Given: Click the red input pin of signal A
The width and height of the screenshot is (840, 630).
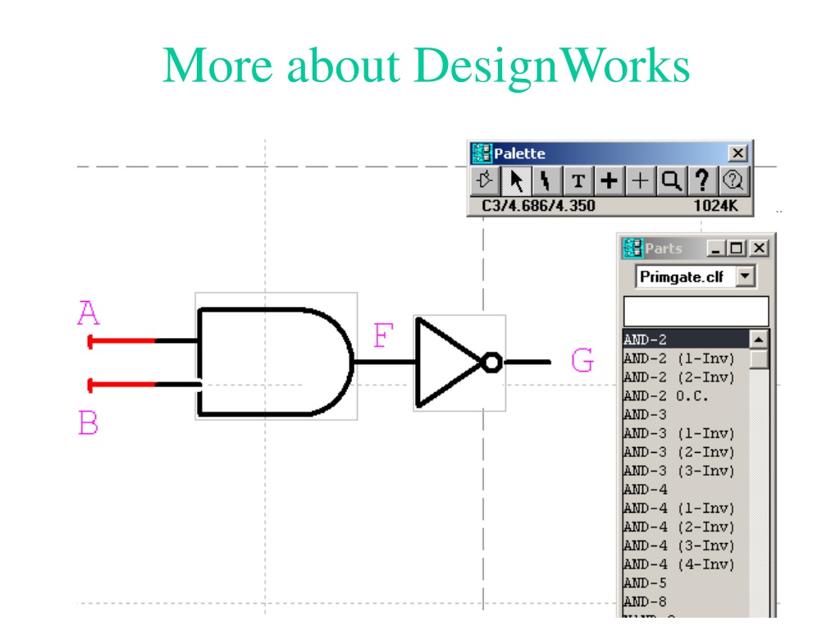Looking at the screenshot, I should [121, 340].
